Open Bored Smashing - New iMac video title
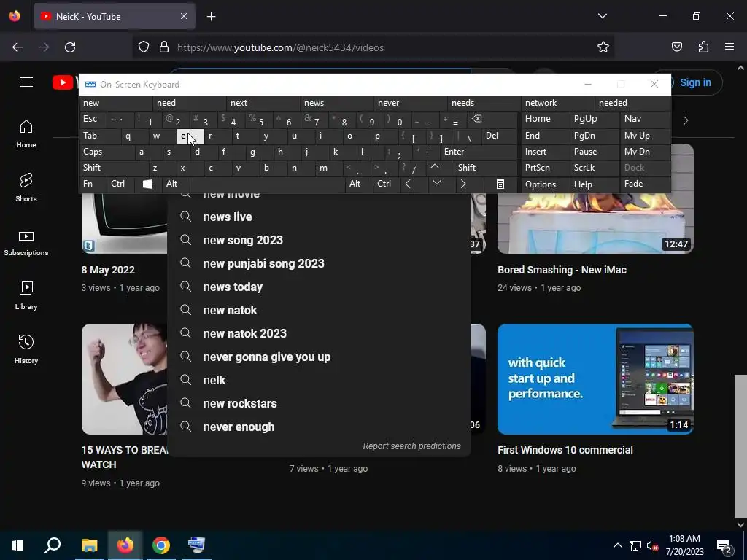 562,270
